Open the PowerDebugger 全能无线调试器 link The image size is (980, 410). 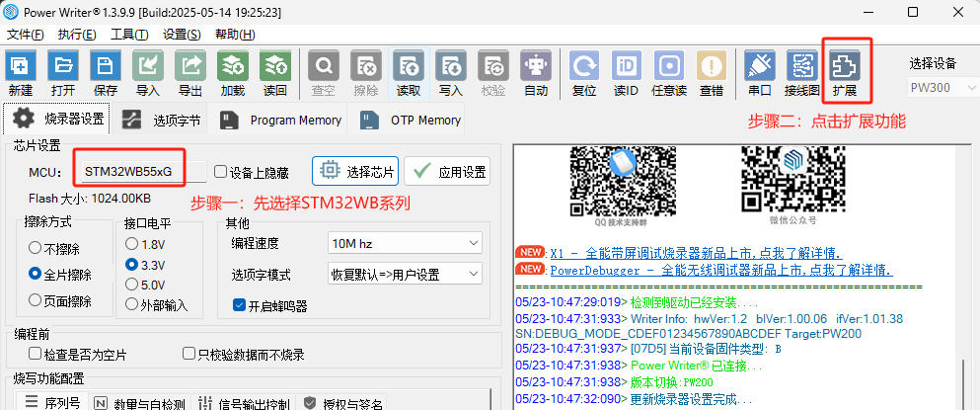pos(720,271)
